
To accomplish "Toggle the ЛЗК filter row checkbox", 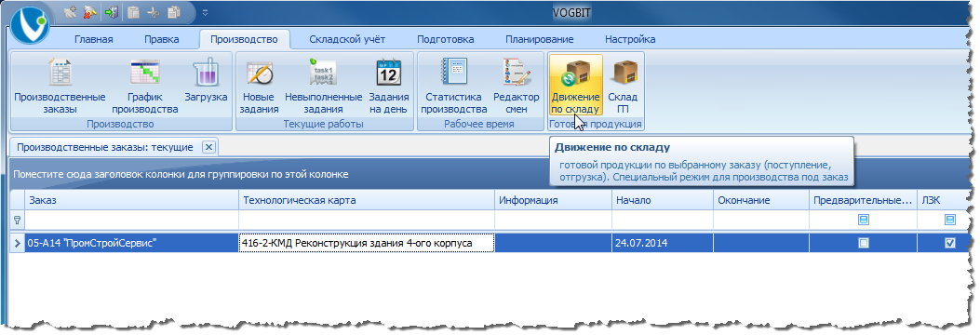I will click(950, 220).
